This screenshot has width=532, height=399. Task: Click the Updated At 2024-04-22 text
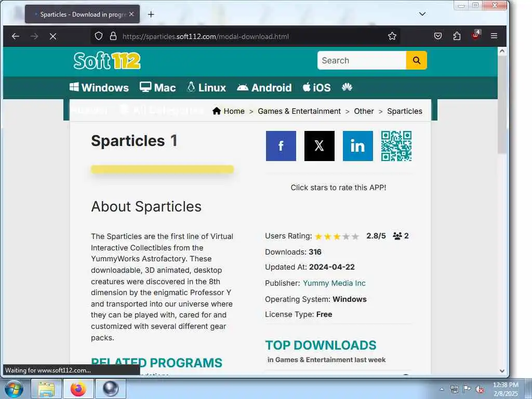pyautogui.click(x=310, y=267)
